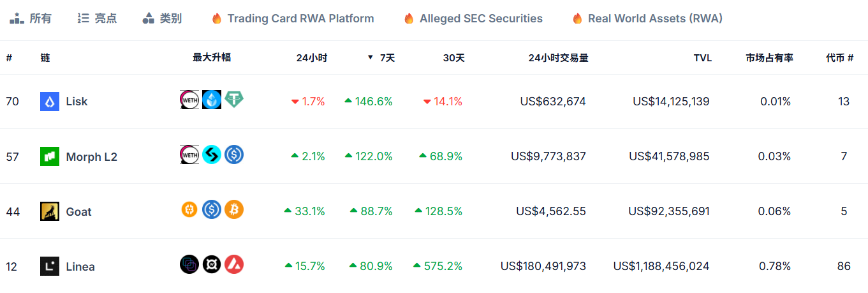Select the 类别 tab

[x=162, y=19]
